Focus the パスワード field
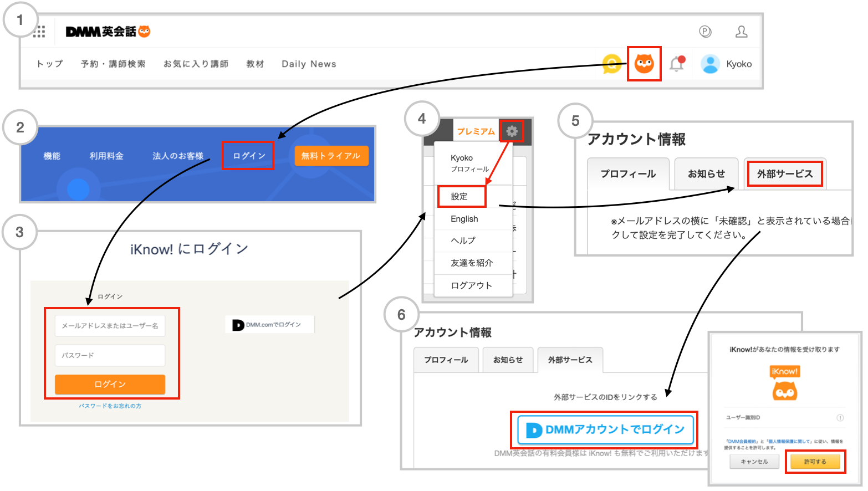The image size is (868, 491). [110, 355]
